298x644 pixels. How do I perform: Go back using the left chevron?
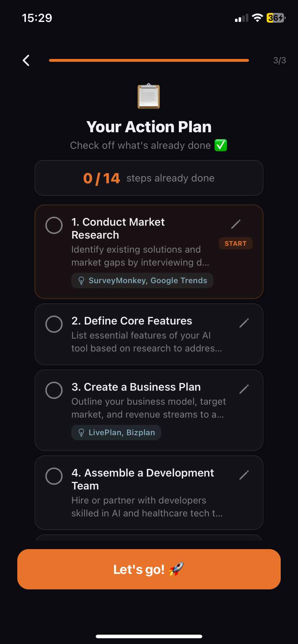point(26,60)
